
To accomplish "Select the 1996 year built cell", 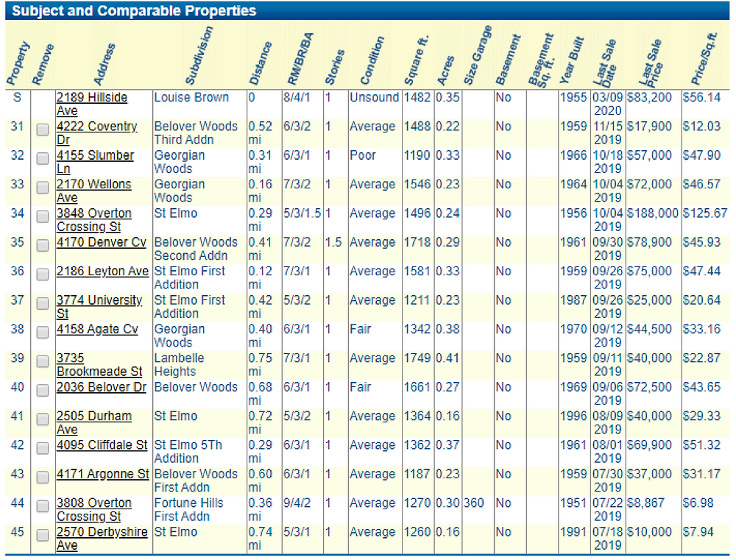I will pyautogui.click(x=573, y=416).
